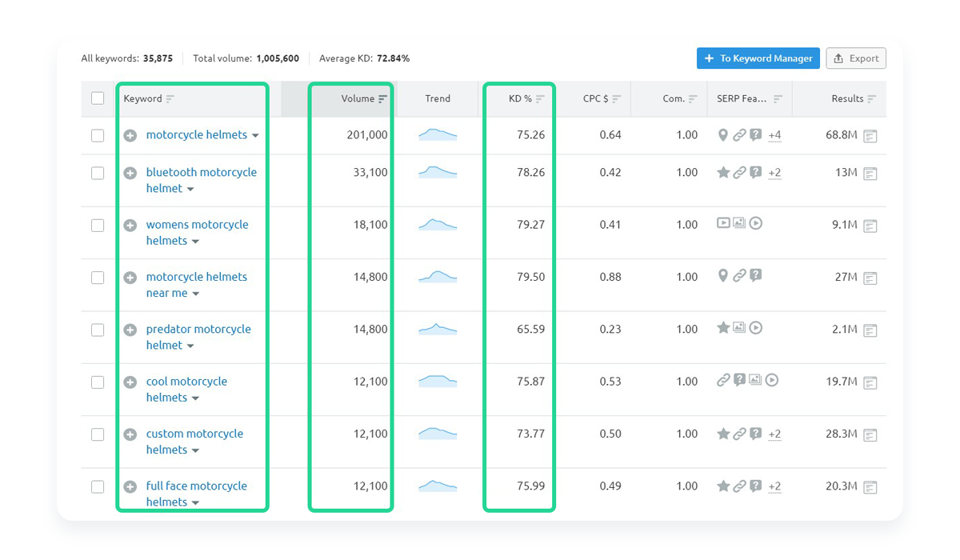
Task: Expand dropdown arrow beside 'womens motorcycle helmets'
Action: (x=195, y=242)
